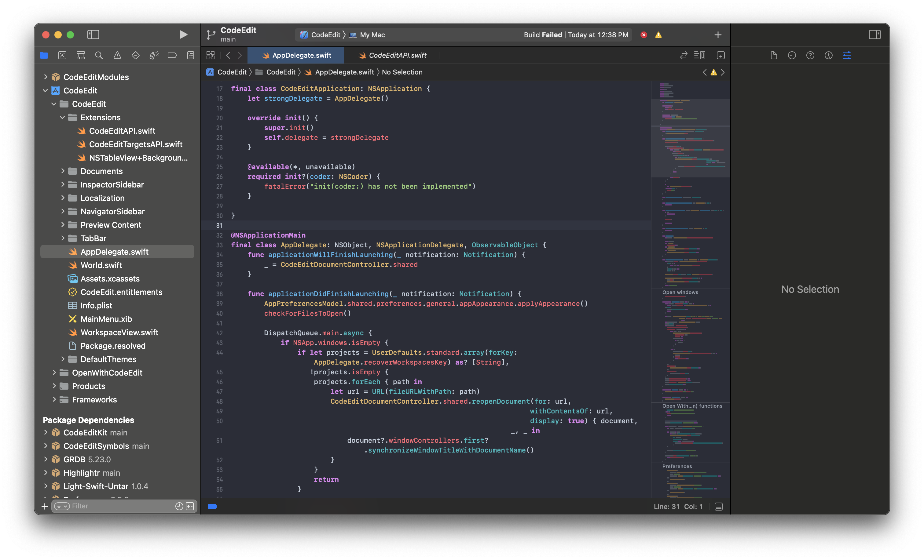The height and width of the screenshot is (560, 924).
Task: Expand the Documents folder
Action: (x=62, y=171)
